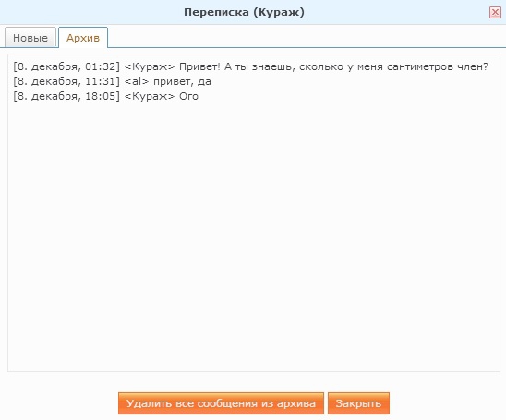Click the word знаешь in first message
The image size is (506, 420).
pos(273,67)
